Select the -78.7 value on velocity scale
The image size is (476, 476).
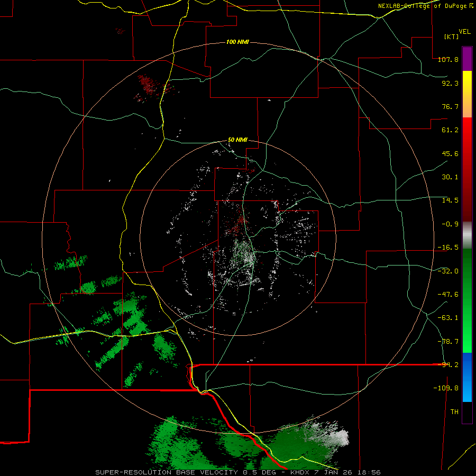click(x=448, y=342)
